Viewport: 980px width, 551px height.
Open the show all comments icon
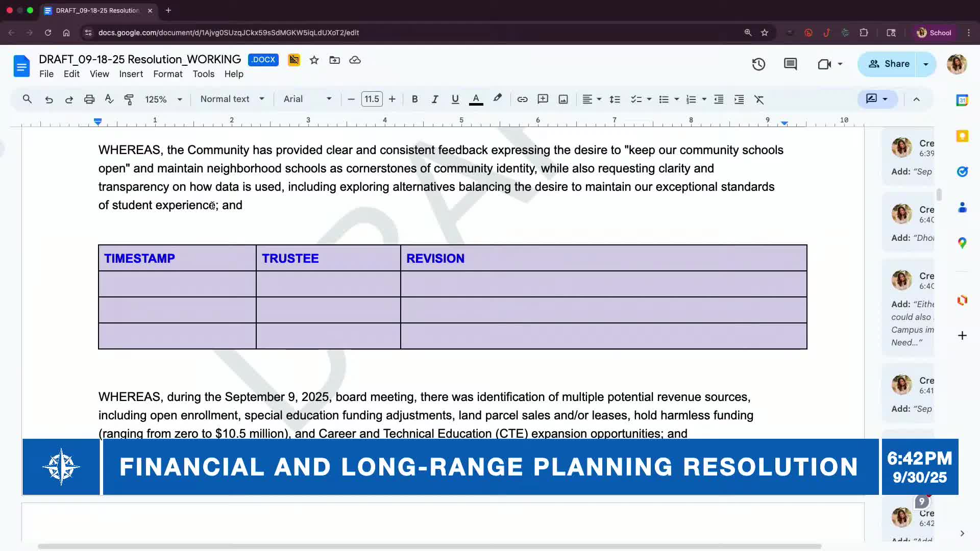click(x=790, y=64)
